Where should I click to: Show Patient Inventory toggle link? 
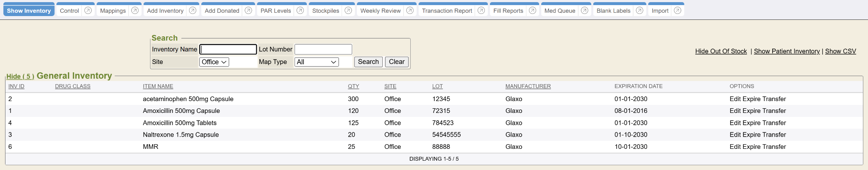(787, 51)
